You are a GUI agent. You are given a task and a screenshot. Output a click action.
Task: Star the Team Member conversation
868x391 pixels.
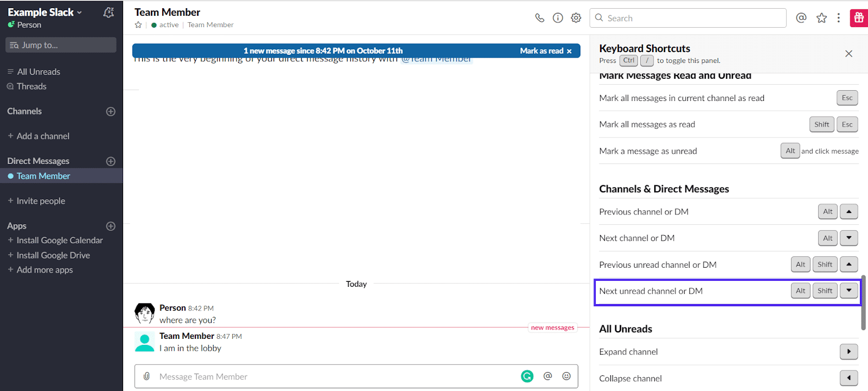(x=138, y=25)
